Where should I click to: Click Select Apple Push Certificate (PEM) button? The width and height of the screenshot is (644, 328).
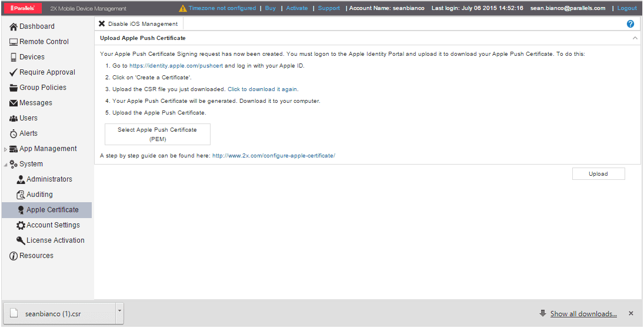pyautogui.click(x=157, y=134)
